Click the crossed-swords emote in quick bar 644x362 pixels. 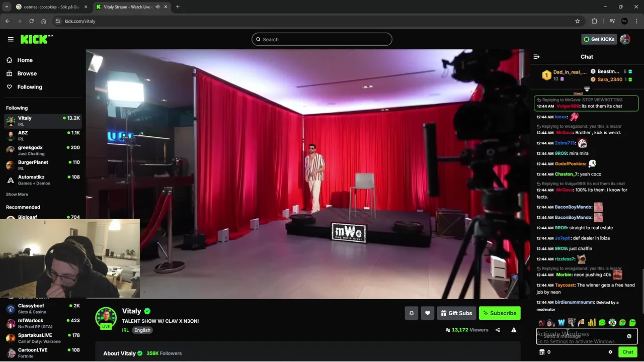[x=541, y=323]
